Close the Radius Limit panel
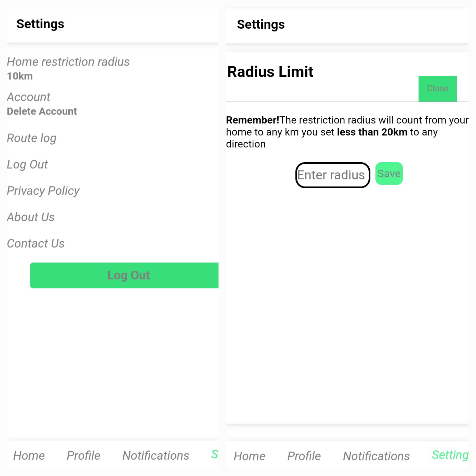The height and width of the screenshot is (476, 476). point(437,88)
